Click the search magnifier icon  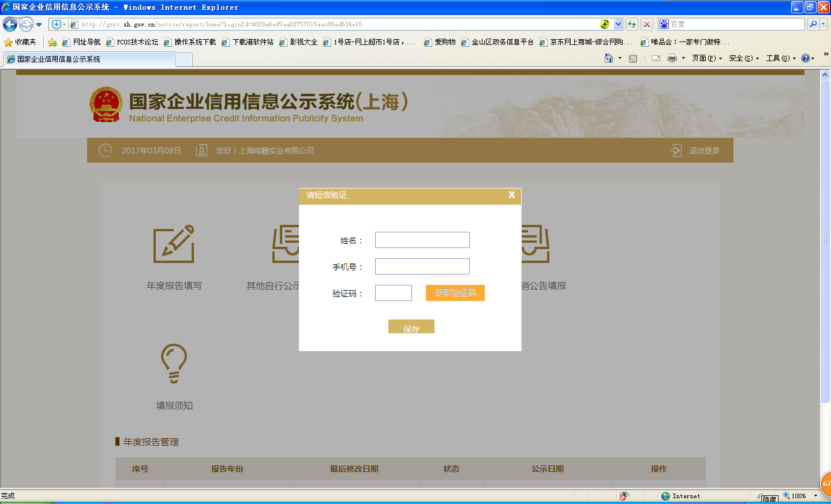813,24
